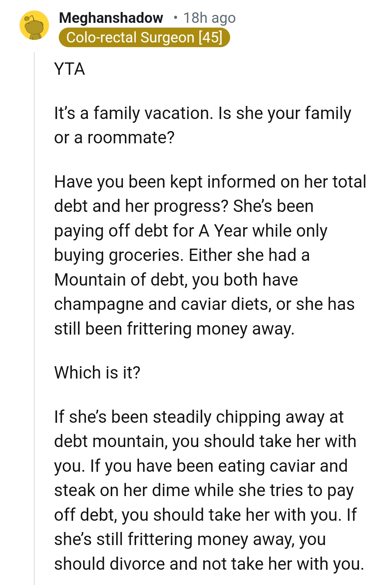The image size is (392, 585).
Task: Click the dot separator before 18h ago
Action: coord(175,17)
